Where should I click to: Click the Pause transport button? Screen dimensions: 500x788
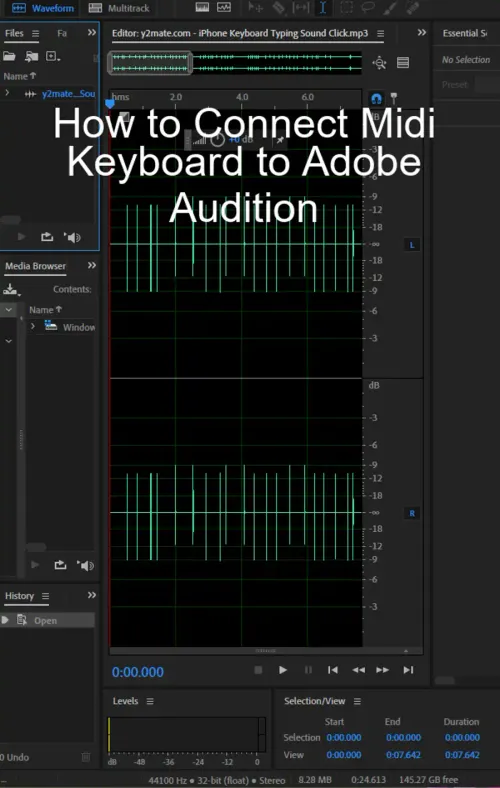pos(308,670)
